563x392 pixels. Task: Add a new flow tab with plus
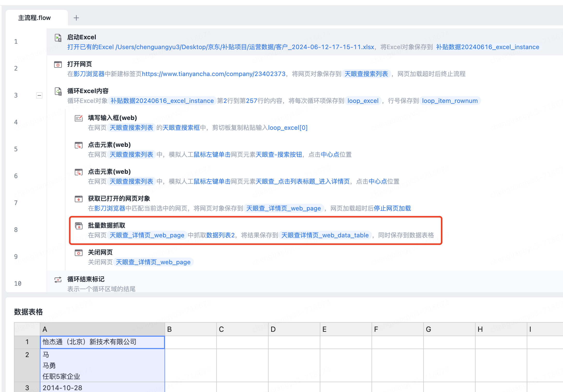tap(76, 18)
